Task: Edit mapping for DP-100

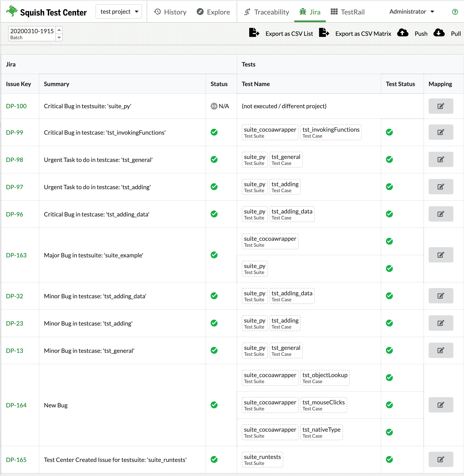Action: pos(441,106)
